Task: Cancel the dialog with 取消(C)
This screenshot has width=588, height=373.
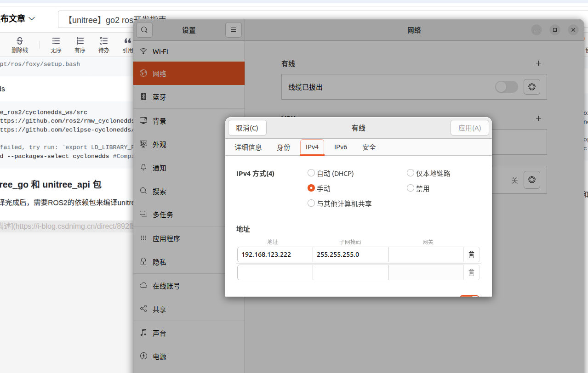Action: pos(247,128)
